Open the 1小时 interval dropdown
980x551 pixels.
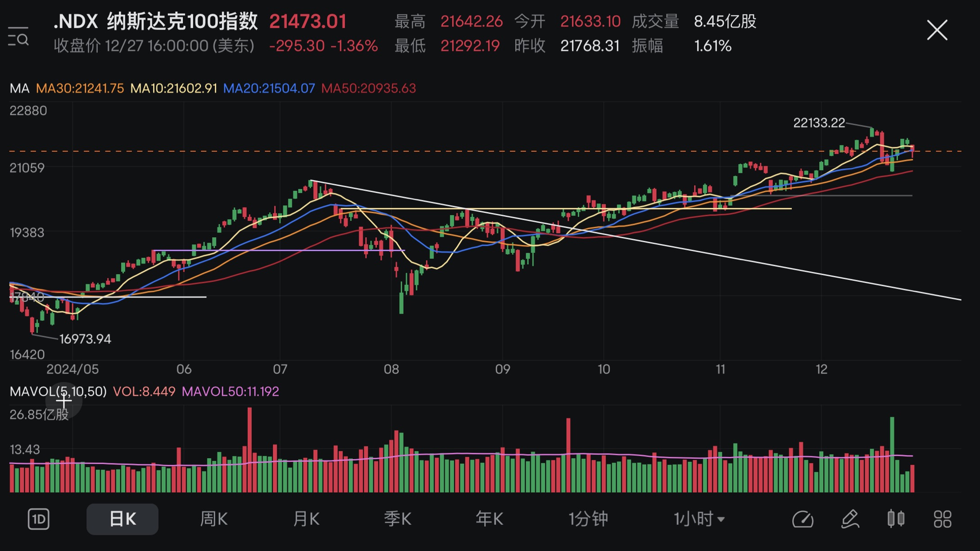point(699,519)
